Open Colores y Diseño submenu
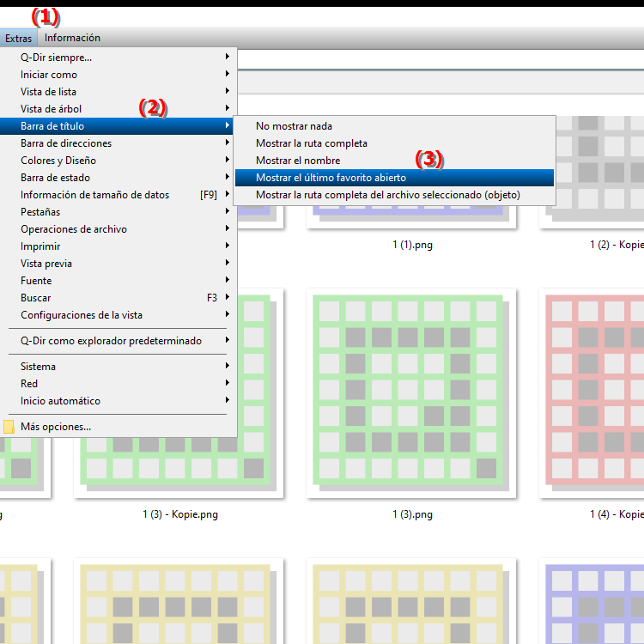The image size is (644, 644). pos(118,161)
